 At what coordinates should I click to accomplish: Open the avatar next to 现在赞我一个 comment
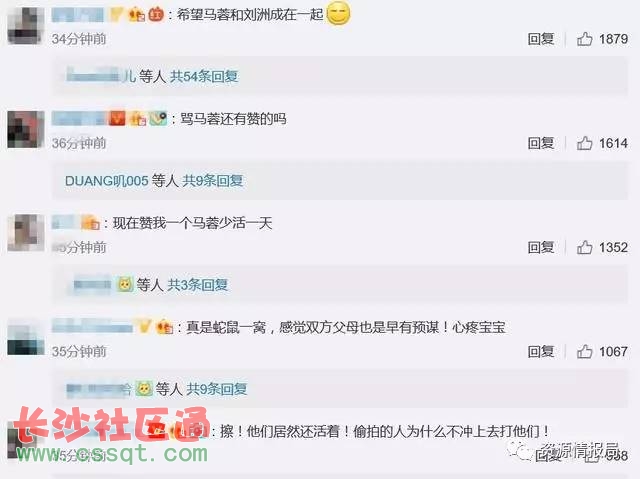pyautogui.click(x=26, y=233)
